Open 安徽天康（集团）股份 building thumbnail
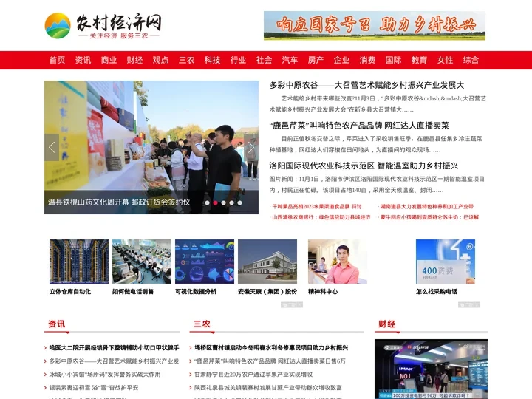The image size is (532, 399). click(267, 262)
